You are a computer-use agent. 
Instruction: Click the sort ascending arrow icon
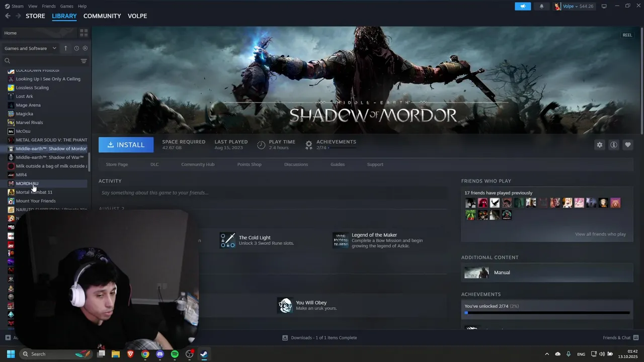point(65,48)
